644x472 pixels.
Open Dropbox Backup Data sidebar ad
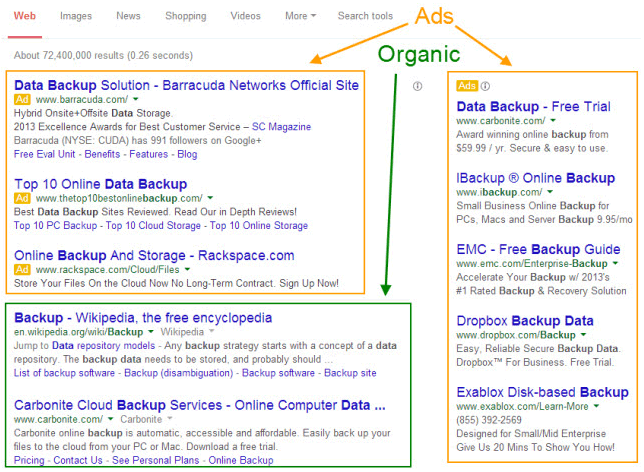click(525, 321)
